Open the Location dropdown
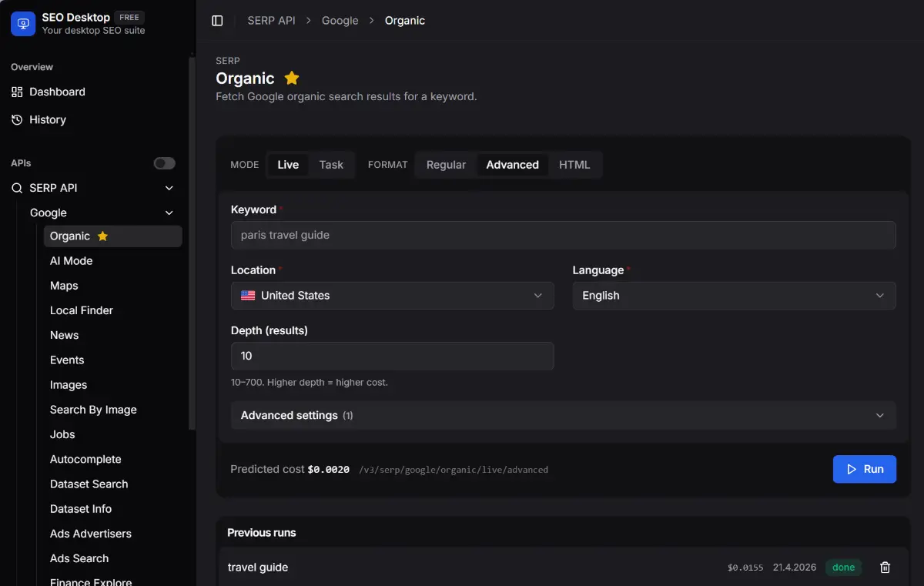This screenshot has width=924, height=586. click(392, 296)
